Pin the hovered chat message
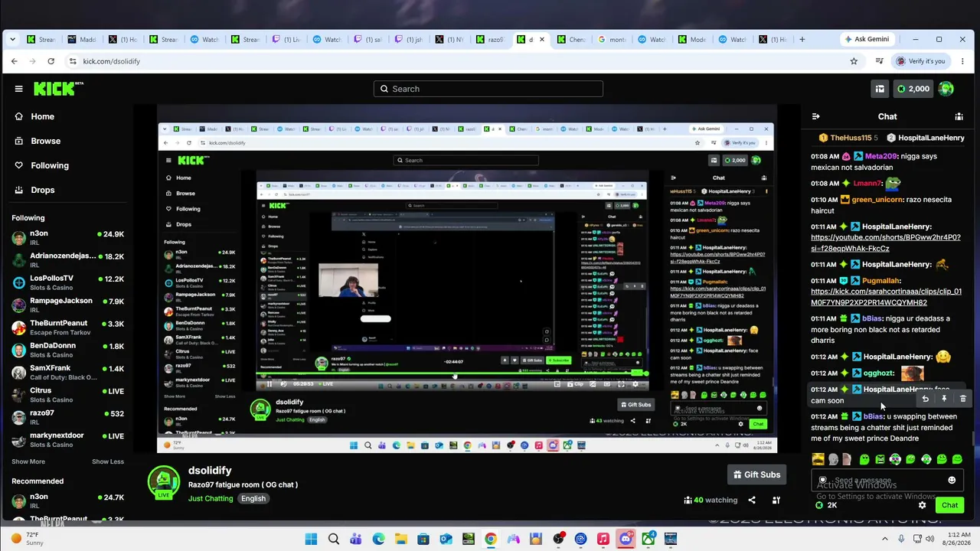The image size is (980, 551). tap(944, 399)
